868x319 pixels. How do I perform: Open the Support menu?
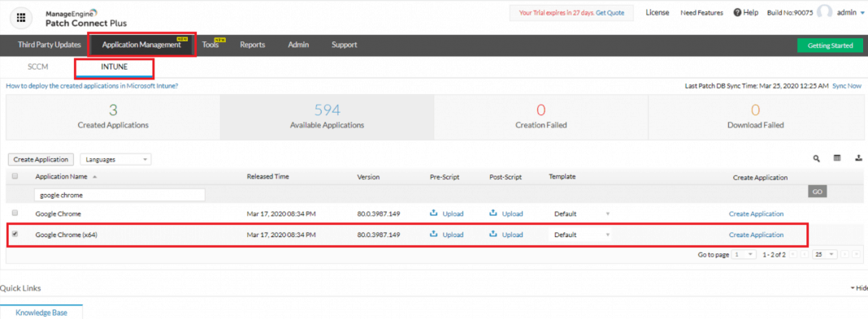(345, 45)
